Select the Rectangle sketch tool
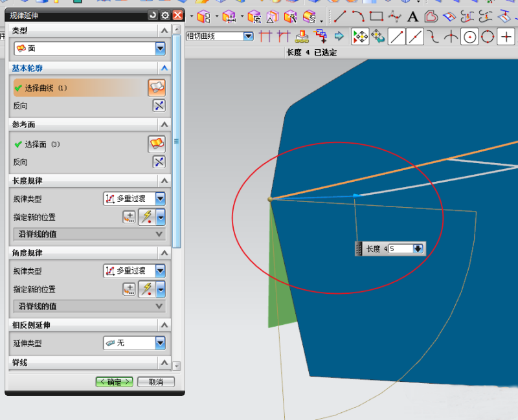Screen dimensions: 518x420 376,16
